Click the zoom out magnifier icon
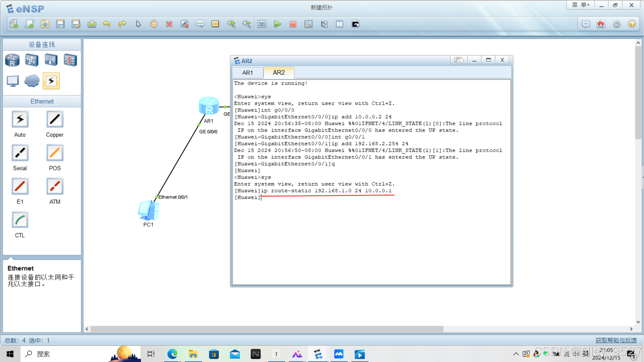The image size is (644, 362). pyautogui.click(x=247, y=24)
